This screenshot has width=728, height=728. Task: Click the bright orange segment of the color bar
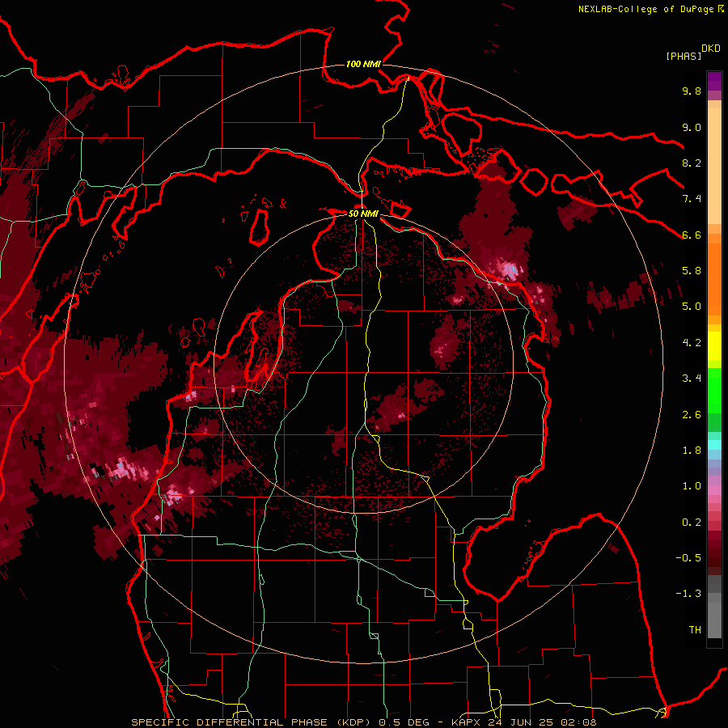coord(714,278)
